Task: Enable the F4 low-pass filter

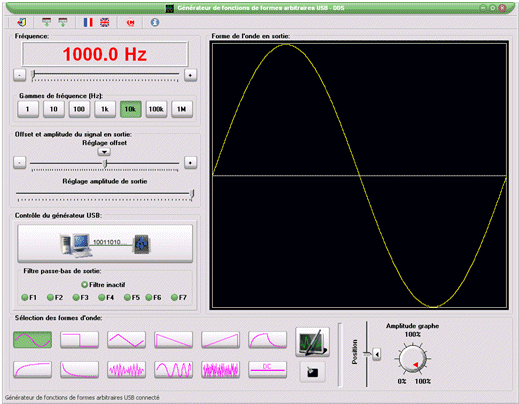Action: [x=106, y=297]
